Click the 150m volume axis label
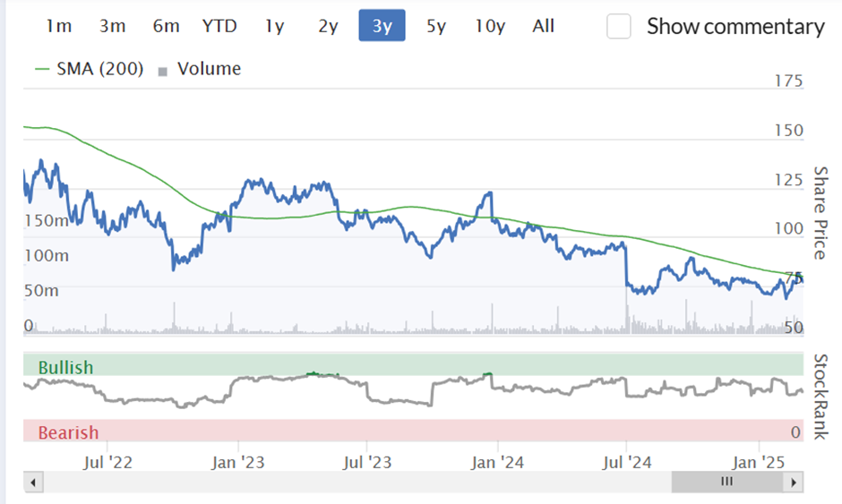842x504 pixels. click(x=47, y=220)
